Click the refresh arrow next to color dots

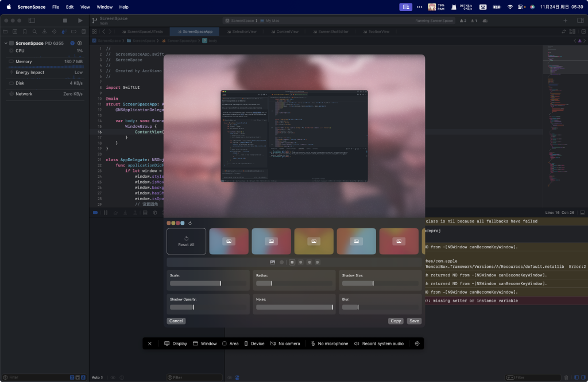[x=189, y=223]
